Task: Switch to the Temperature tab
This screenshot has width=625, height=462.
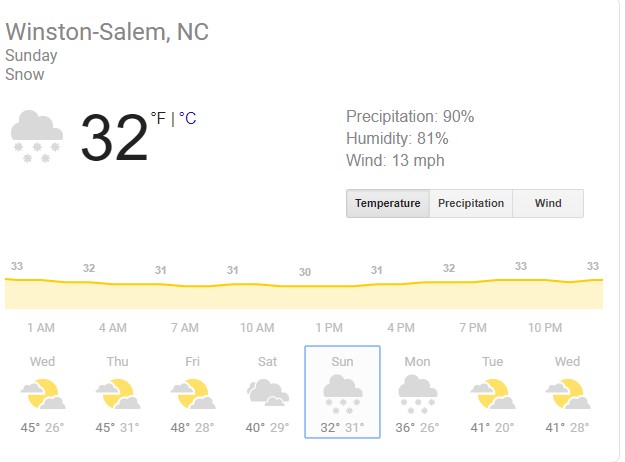Action: [388, 203]
